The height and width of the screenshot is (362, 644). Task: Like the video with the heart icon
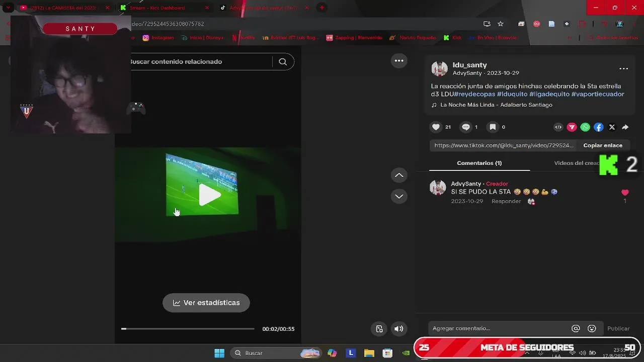tap(436, 127)
